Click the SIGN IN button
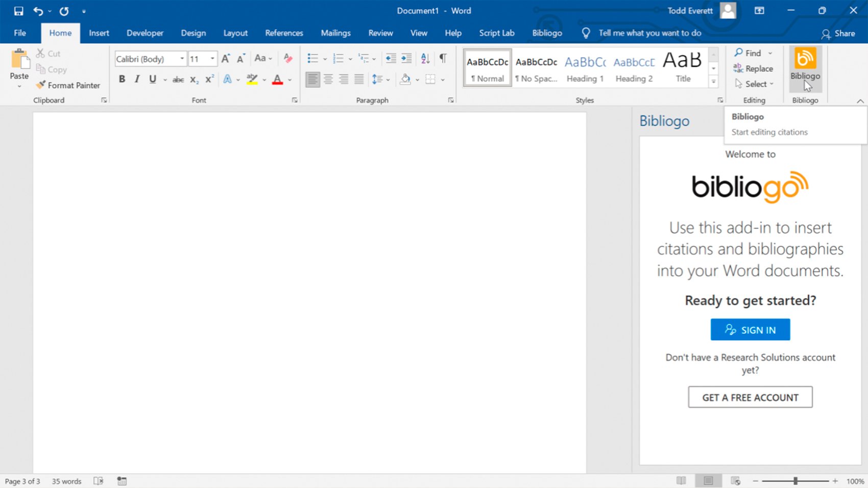This screenshot has height=488, width=868. pyautogui.click(x=750, y=330)
